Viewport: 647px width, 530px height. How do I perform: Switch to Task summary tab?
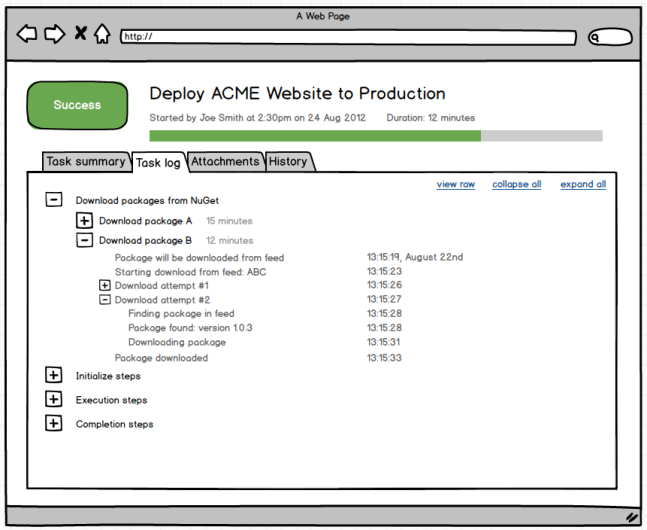[85, 162]
